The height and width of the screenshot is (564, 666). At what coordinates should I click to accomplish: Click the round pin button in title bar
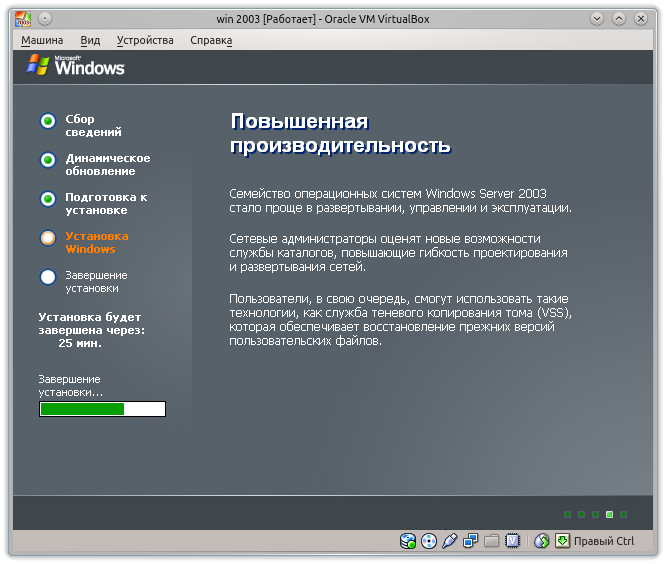click(x=45, y=19)
